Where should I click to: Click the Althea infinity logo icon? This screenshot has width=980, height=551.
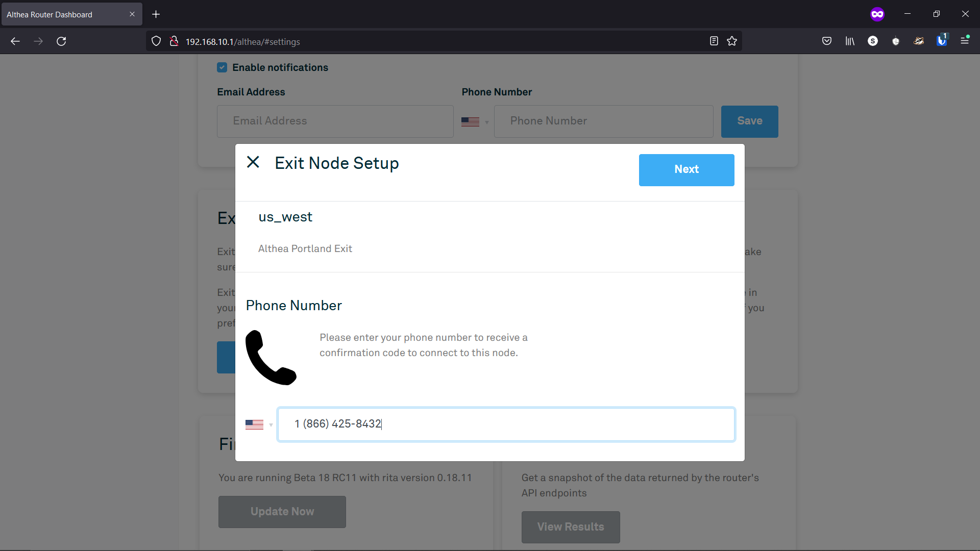pyautogui.click(x=878, y=13)
